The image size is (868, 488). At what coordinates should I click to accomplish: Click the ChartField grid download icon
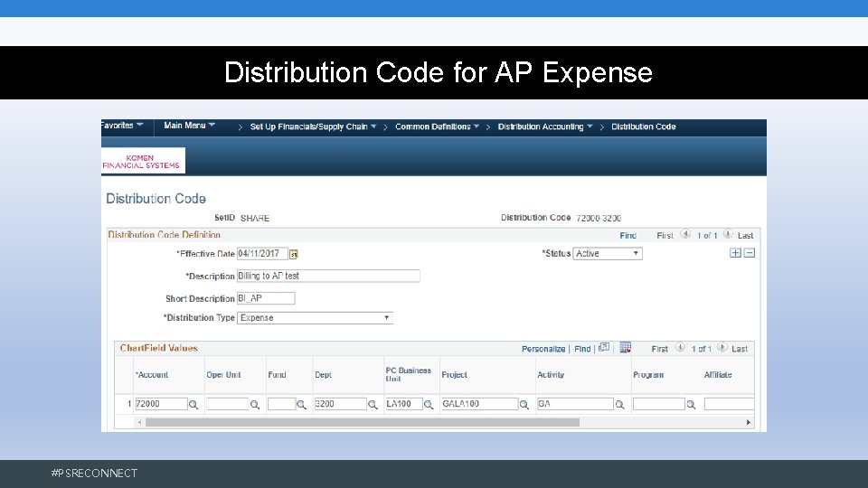625,347
